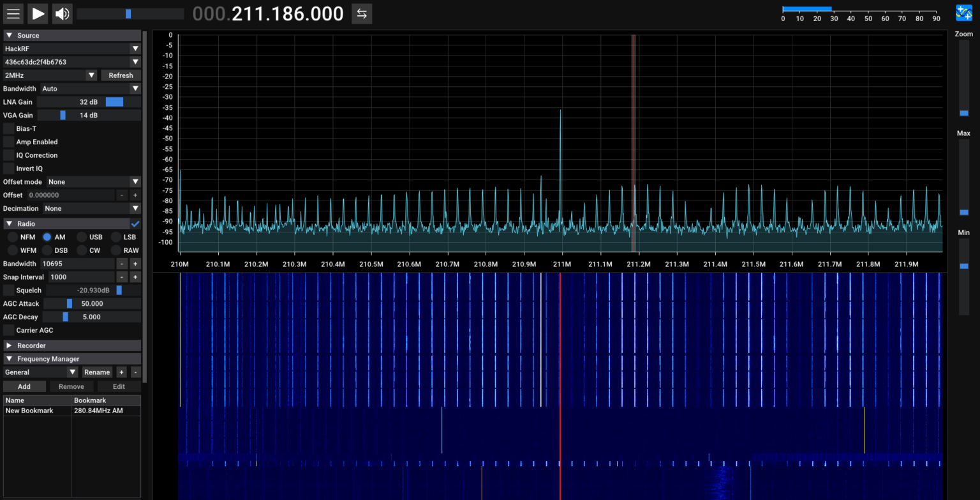The image size is (980, 500).
Task: Click Add to create a bookmark
Action: point(24,386)
